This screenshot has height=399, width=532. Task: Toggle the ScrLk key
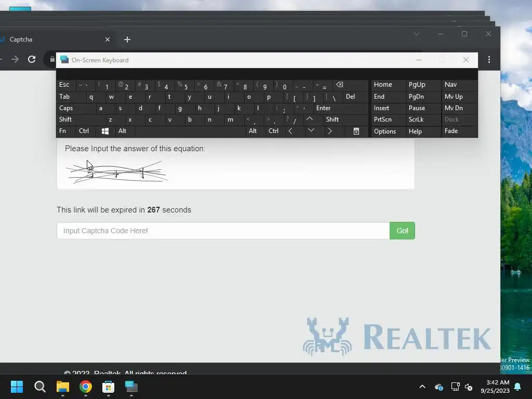423,119
